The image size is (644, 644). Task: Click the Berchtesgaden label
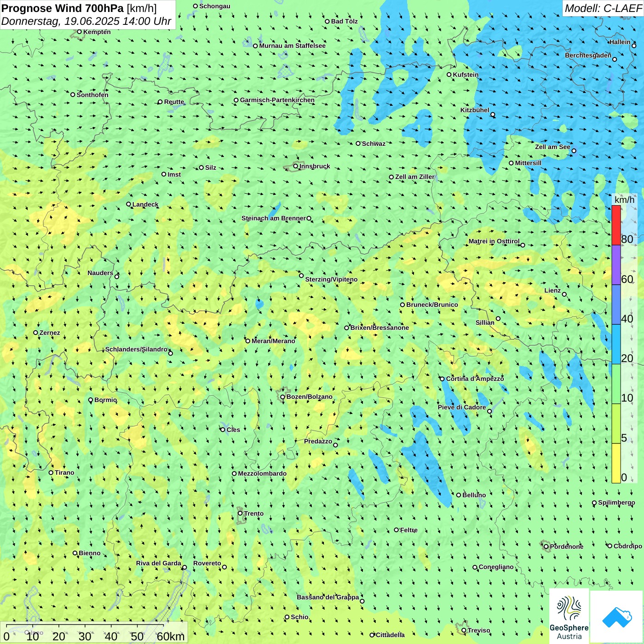(588, 55)
